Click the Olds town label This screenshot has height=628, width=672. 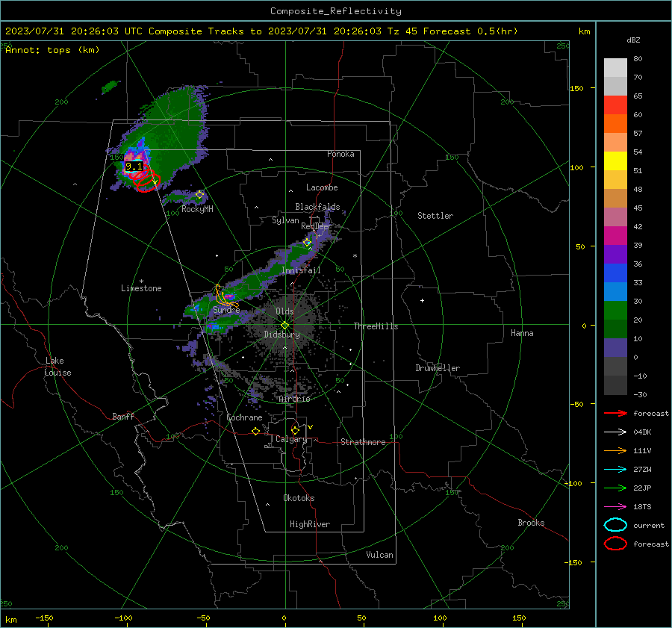point(284,311)
